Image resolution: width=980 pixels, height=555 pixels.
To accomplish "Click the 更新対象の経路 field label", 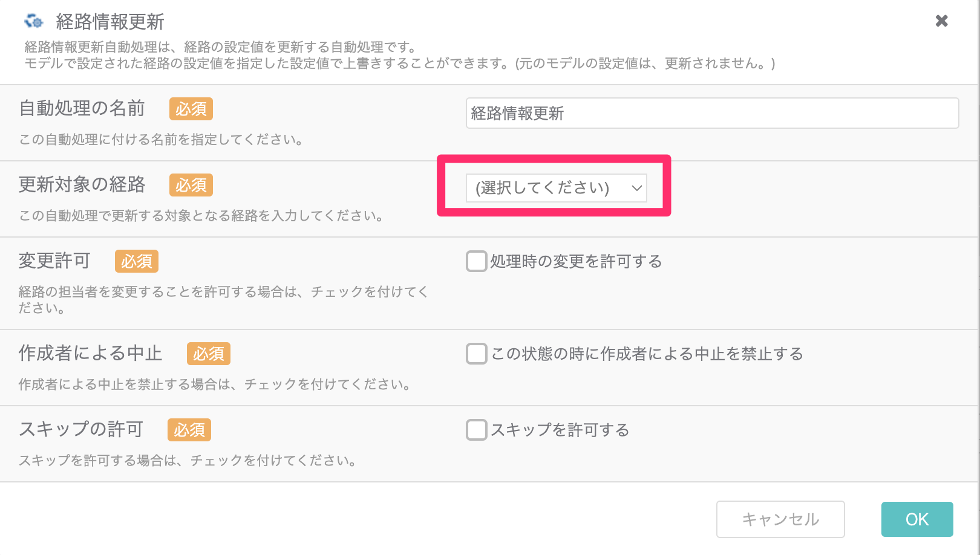I will pos(82,184).
